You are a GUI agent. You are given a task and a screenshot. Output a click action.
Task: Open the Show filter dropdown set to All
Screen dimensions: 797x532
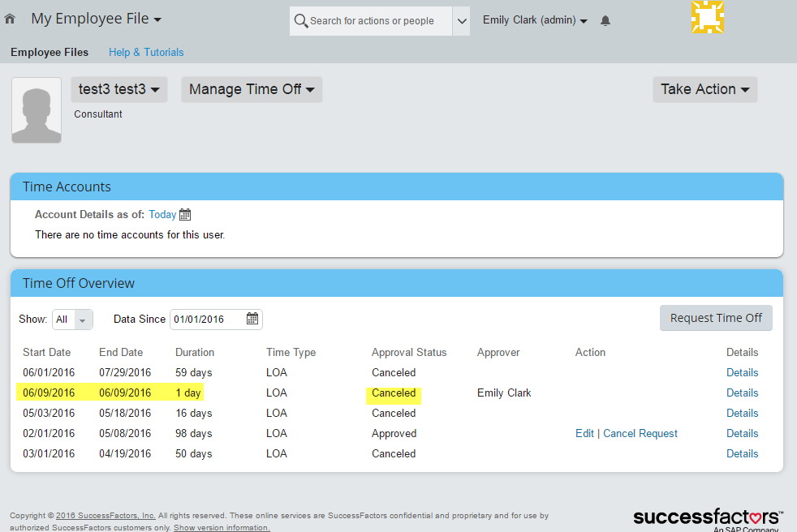(x=73, y=319)
